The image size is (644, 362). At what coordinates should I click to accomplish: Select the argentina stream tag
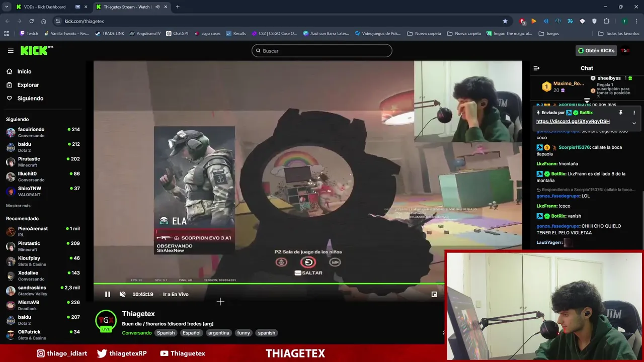click(x=219, y=333)
